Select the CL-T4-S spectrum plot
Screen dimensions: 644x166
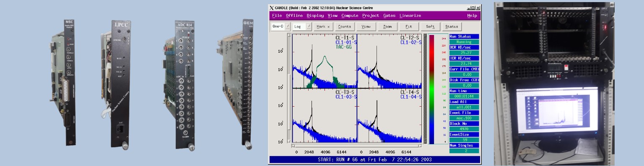[389, 115]
